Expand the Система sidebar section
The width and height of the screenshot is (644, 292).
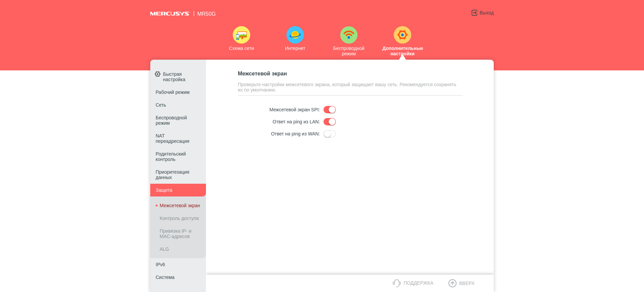[x=165, y=277]
